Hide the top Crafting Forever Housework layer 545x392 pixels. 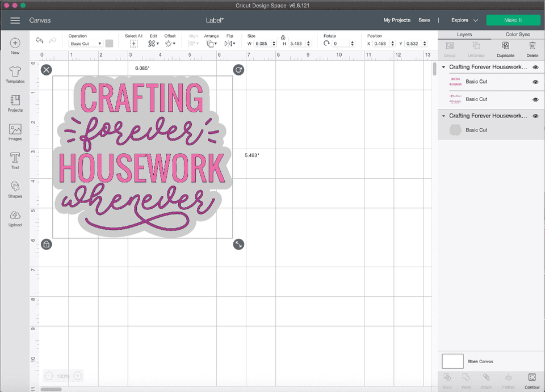click(x=534, y=66)
